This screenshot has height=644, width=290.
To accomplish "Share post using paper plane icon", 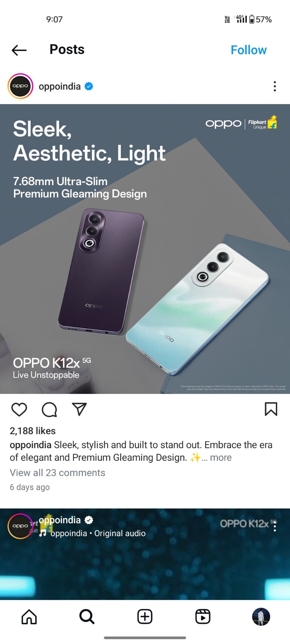I will (79, 409).
